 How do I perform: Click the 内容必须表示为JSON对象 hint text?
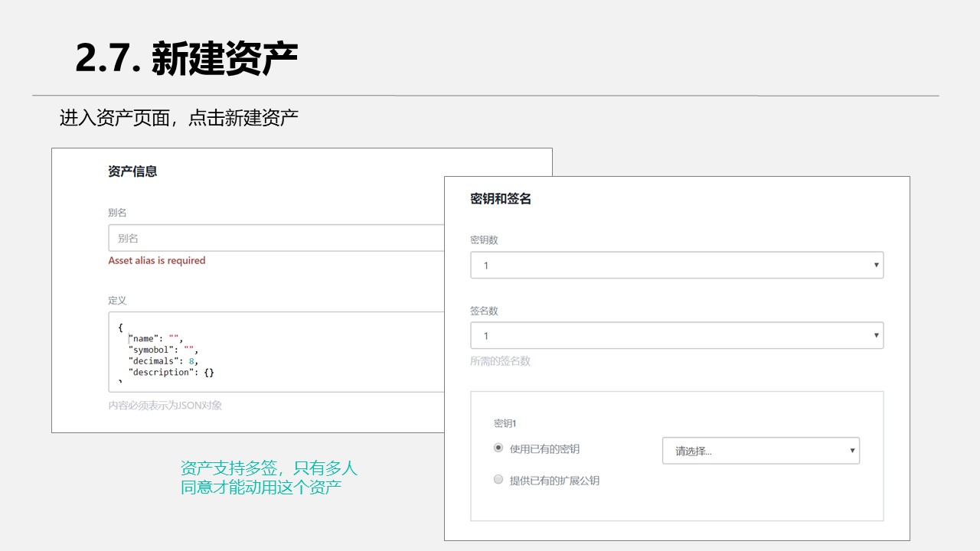[x=165, y=406]
